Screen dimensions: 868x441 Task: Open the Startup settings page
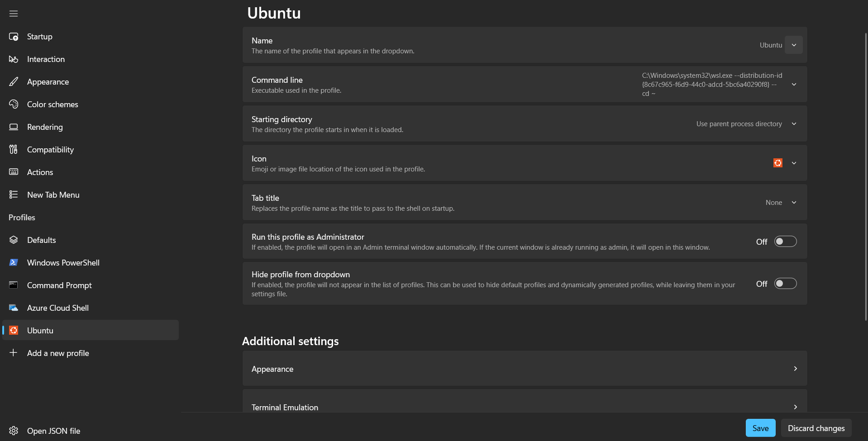tap(91, 37)
